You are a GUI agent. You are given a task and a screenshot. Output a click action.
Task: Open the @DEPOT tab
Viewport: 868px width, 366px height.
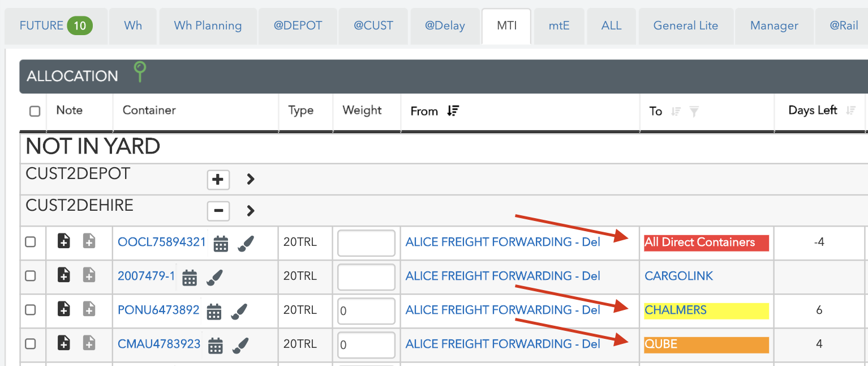coord(298,25)
